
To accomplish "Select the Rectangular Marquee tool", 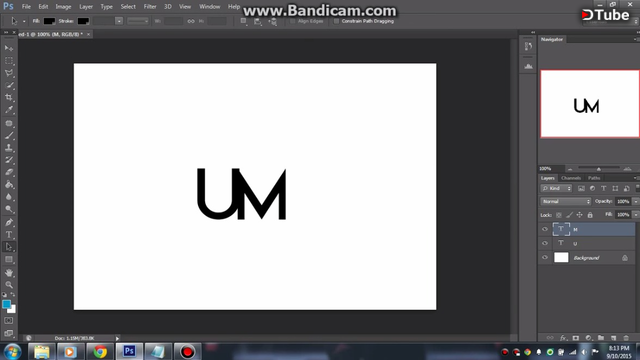I will click(x=9, y=61).
